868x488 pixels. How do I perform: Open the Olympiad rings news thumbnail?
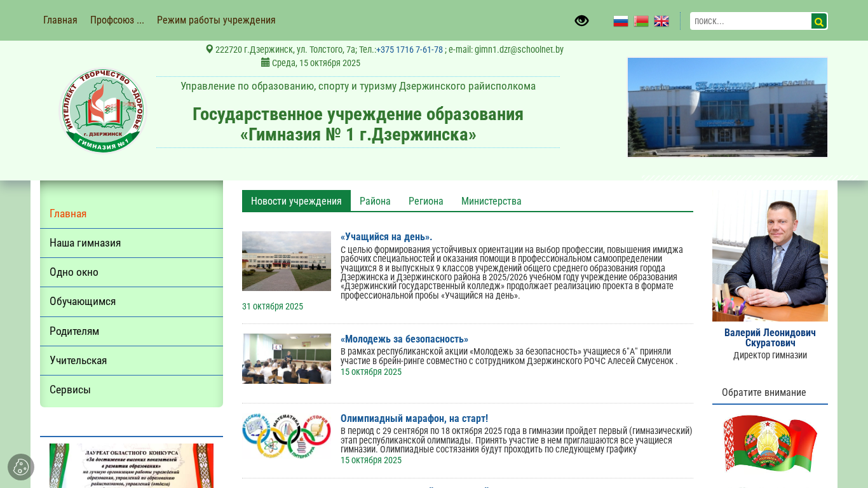(287, 435)
